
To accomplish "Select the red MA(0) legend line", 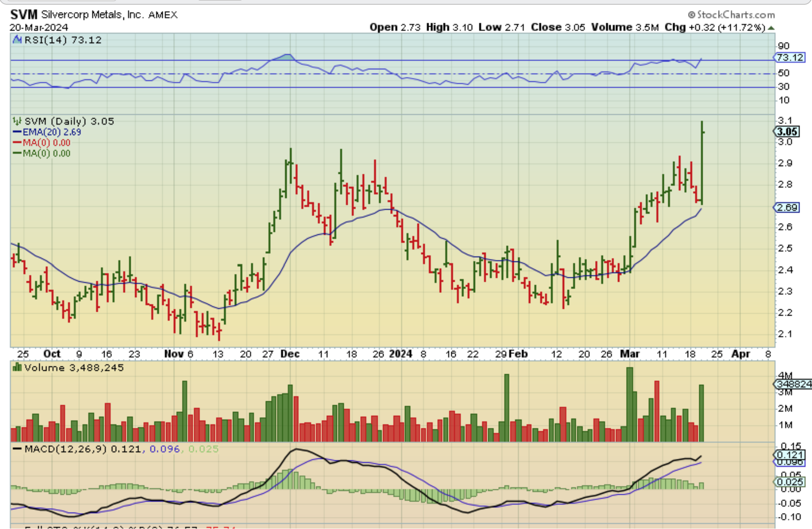I will pyautogui.click(x=17, y=143).
